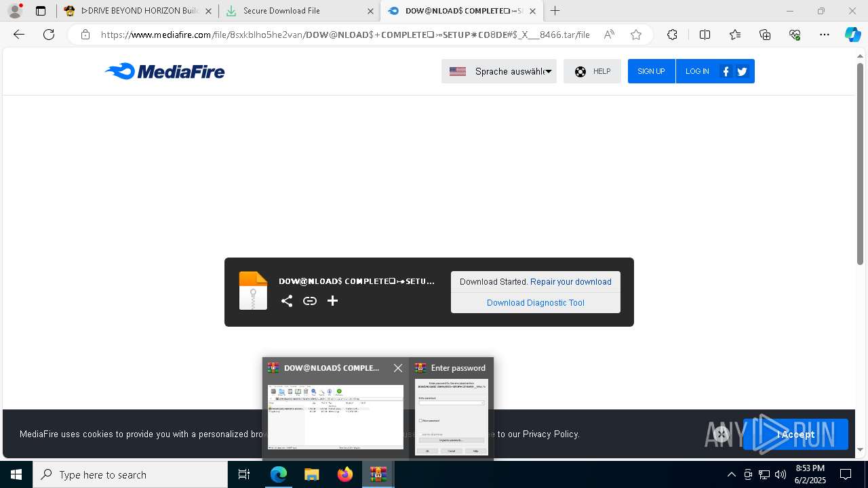The height and width of the screenshot is (488, 868).
Task: Show hidden system tray icons
Action: pyautogui.click(x=731, y=474)
